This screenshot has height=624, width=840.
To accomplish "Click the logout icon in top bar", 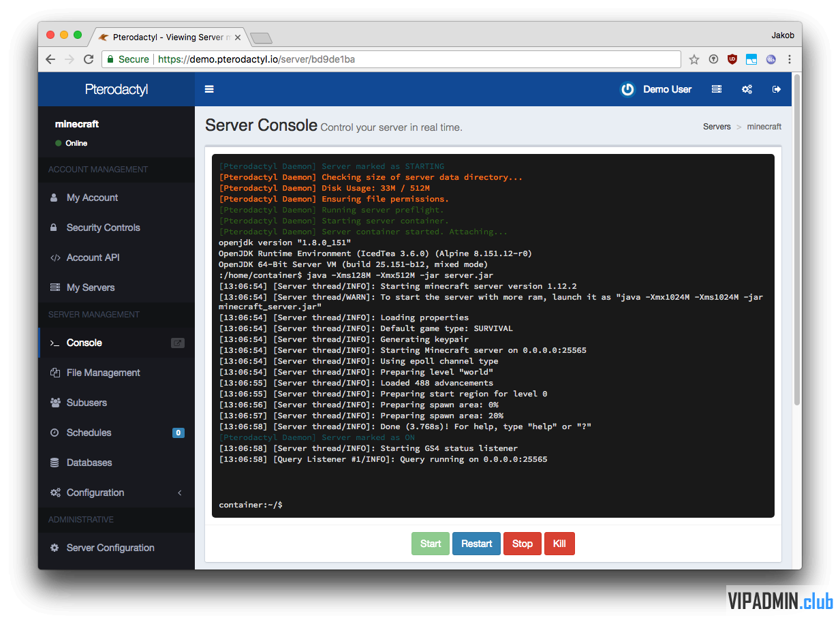I will [776, 89].
